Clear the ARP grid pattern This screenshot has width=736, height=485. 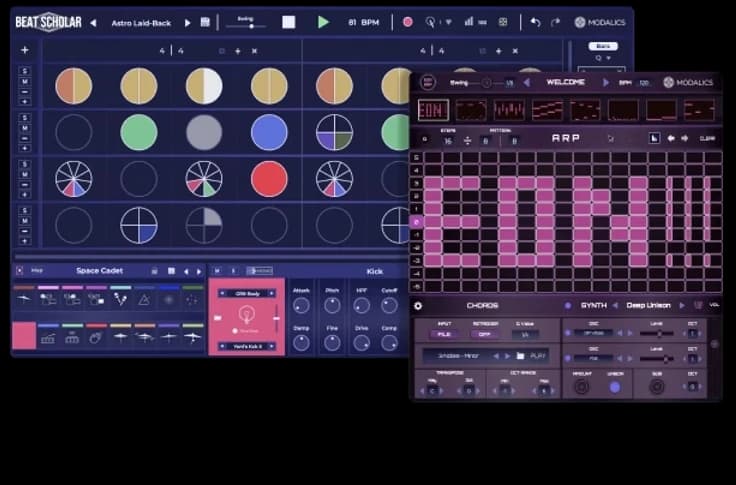pos(707,139)
